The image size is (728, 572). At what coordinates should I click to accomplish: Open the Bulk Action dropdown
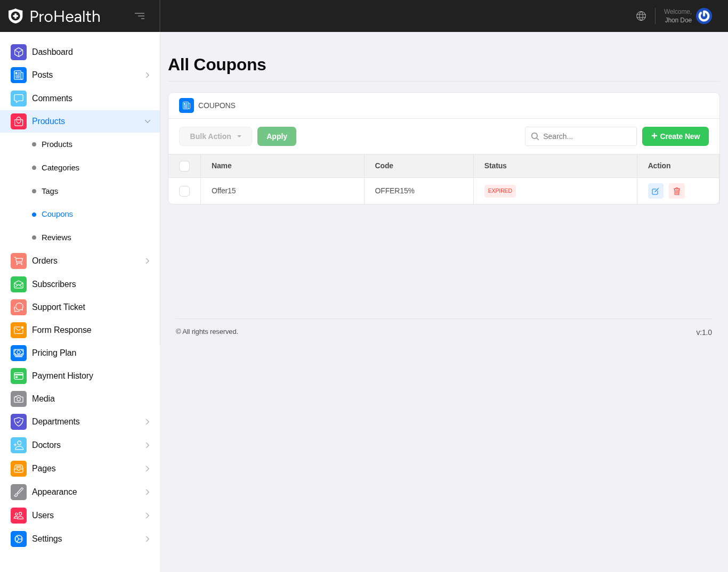pos(215,136)
